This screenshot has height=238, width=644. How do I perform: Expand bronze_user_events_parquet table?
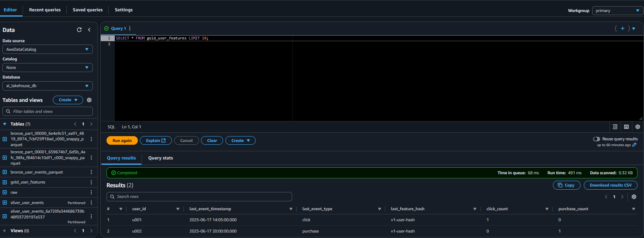pos(5,172)
